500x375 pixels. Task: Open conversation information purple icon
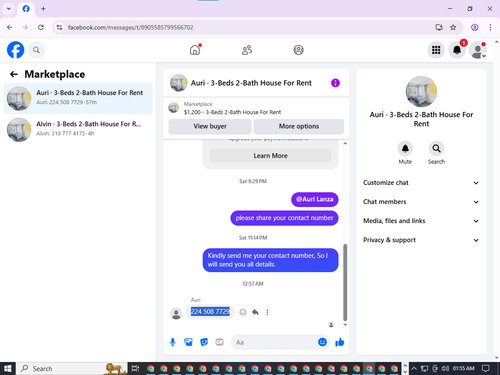point(335,83)
